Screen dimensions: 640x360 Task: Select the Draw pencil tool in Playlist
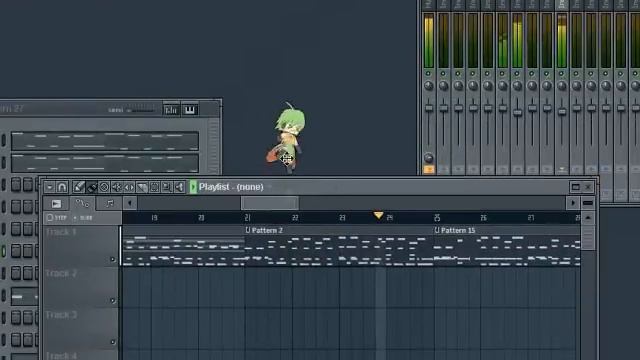coord(79,187)
